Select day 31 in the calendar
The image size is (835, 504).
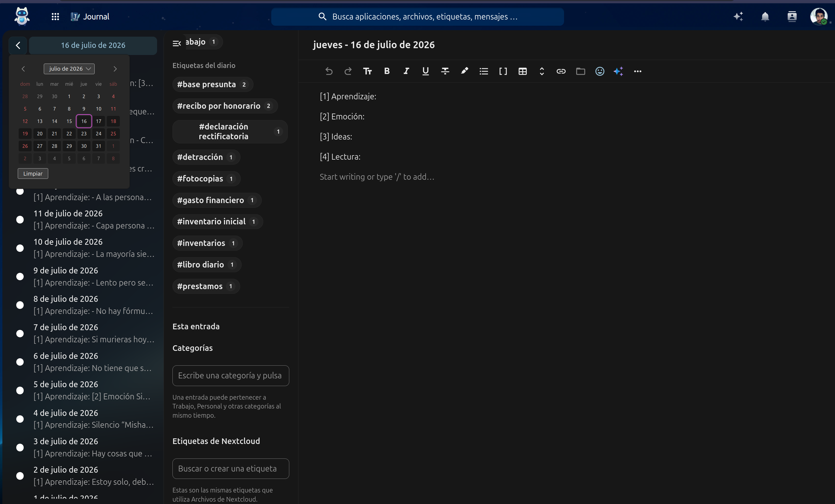tap(98, 146)
